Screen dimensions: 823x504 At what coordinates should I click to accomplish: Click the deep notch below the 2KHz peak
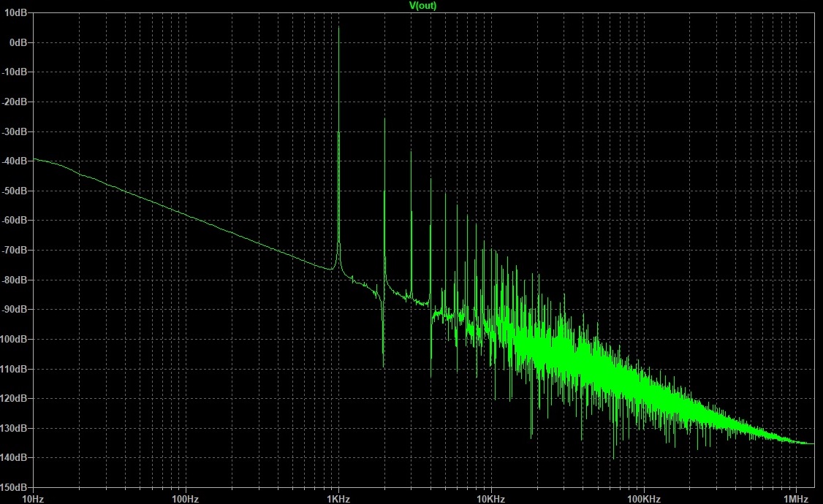(384, 365)
